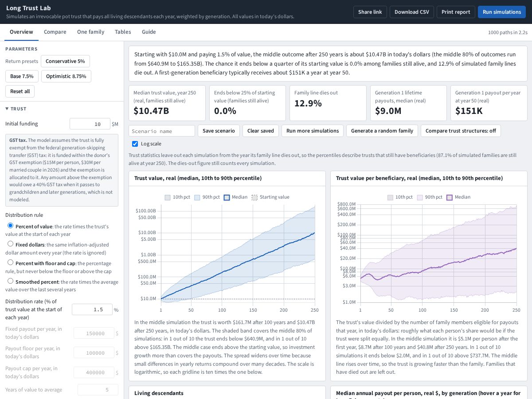This screenshot has width=532, height=399.
Task: Generate a random family
Action: (x=382, y=131)
